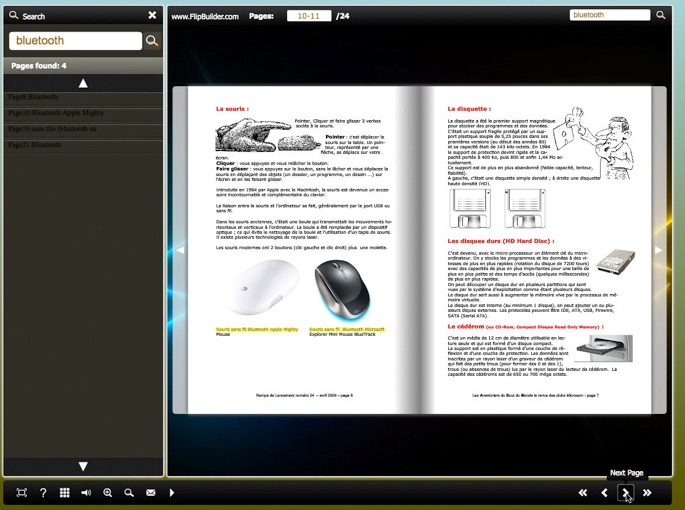Click the top-right bluetooth search box
685x510 pixels.
[609, 15]
